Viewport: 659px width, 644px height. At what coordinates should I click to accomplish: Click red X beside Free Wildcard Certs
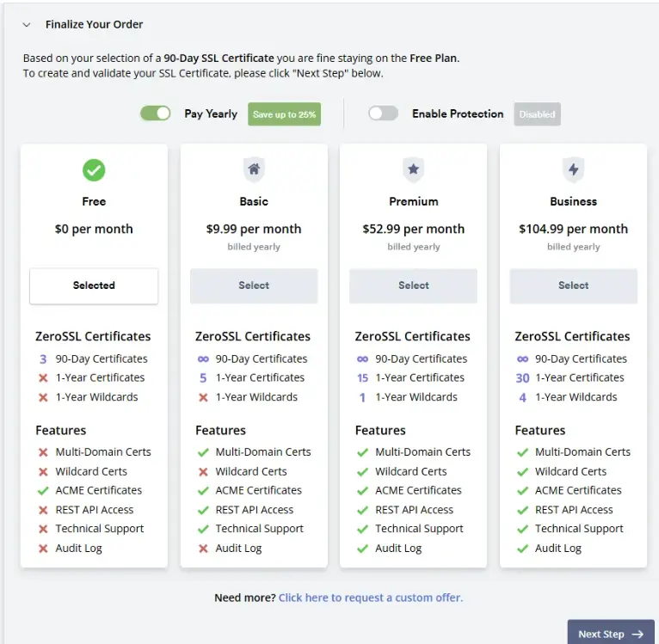(x=43, y=472)
